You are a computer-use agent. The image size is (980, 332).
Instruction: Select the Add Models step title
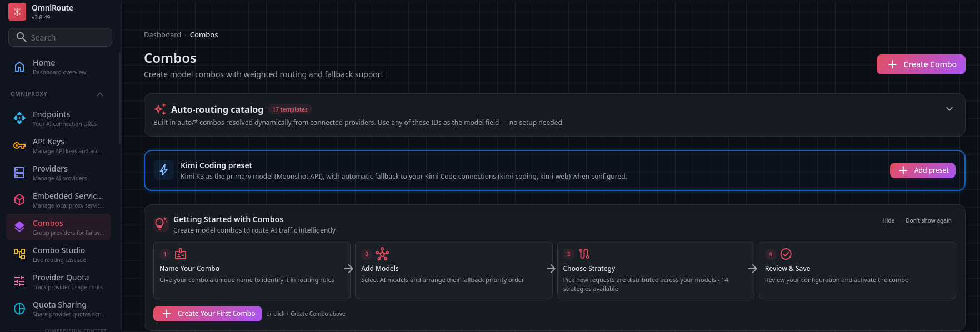coord(380,268)
